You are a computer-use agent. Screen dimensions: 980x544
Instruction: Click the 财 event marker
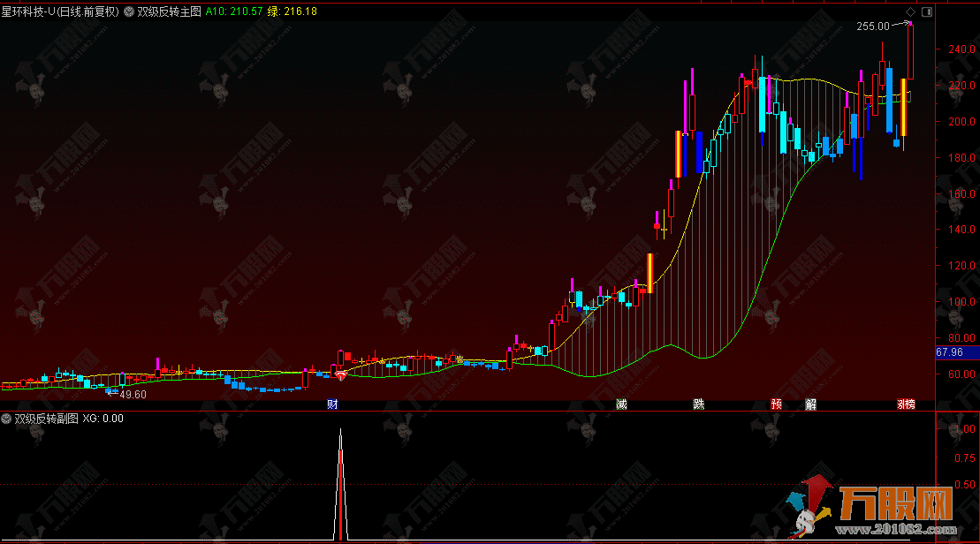click(333, 404)
